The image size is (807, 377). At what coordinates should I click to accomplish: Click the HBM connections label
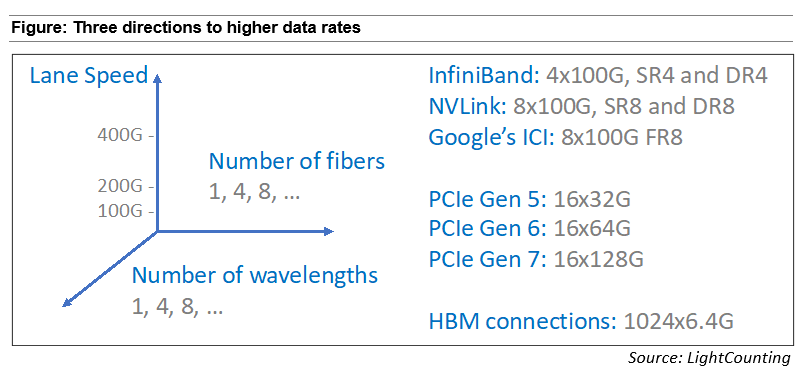tap(522, 322)
